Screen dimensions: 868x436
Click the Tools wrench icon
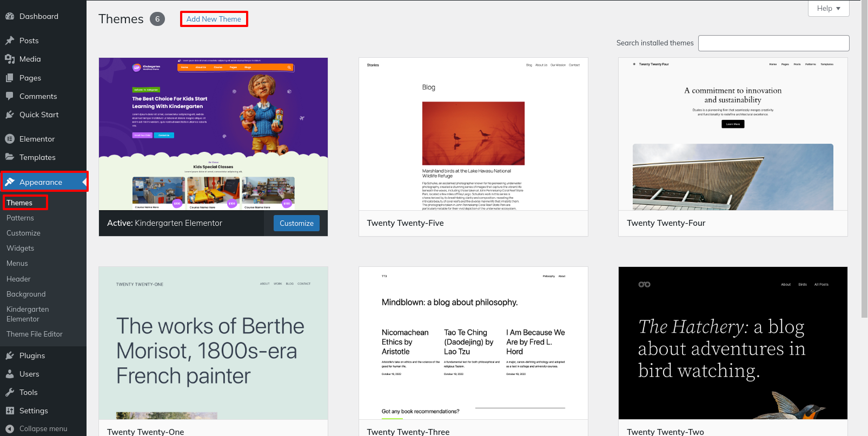pos(10,392)
